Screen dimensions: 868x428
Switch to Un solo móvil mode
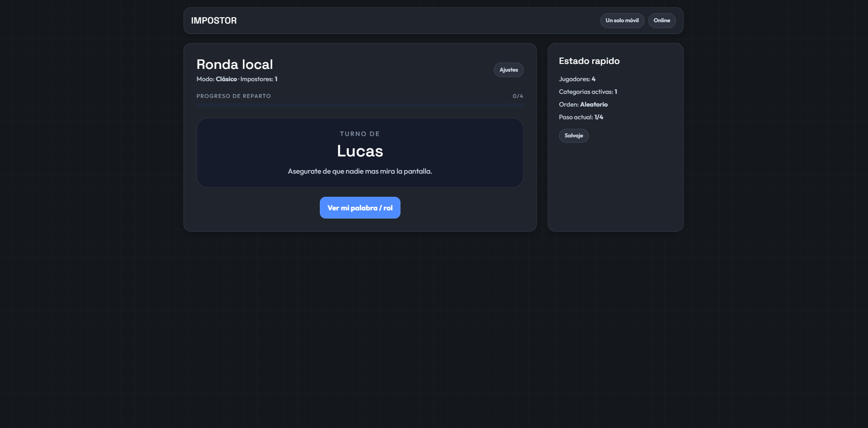(x=622, y=20)
